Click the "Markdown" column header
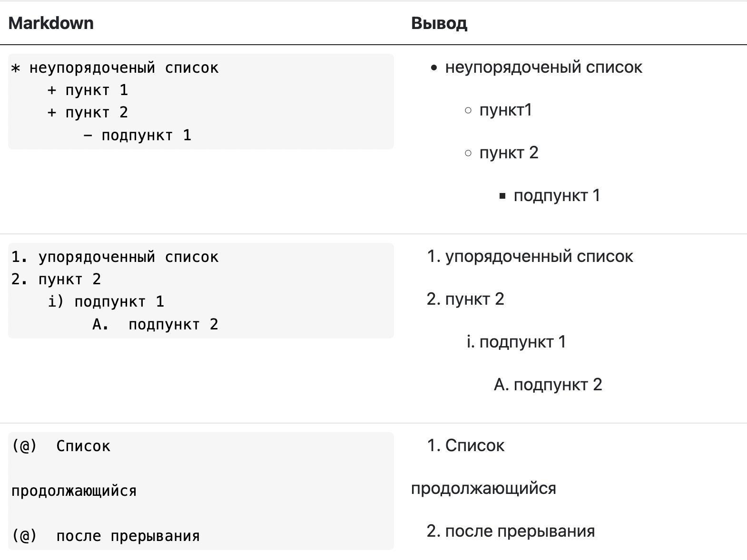747x560 pixels. [x=51, y=23]
